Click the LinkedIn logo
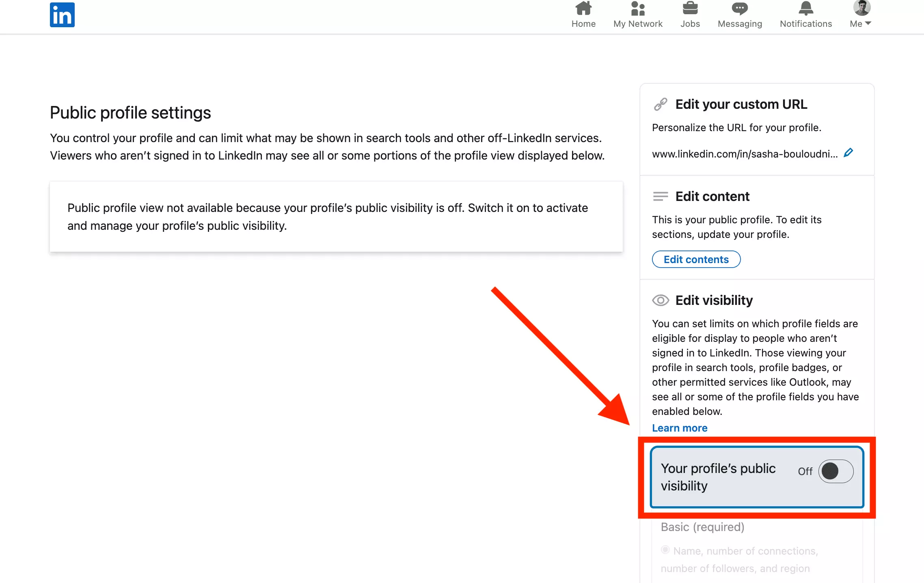 pos(62,15)
